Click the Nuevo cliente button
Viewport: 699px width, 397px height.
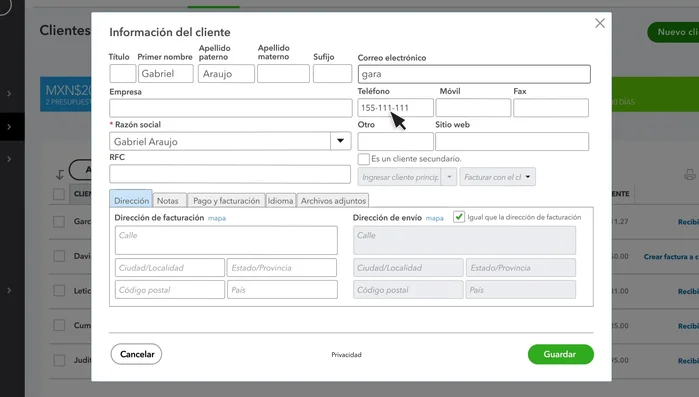(673, 32)
